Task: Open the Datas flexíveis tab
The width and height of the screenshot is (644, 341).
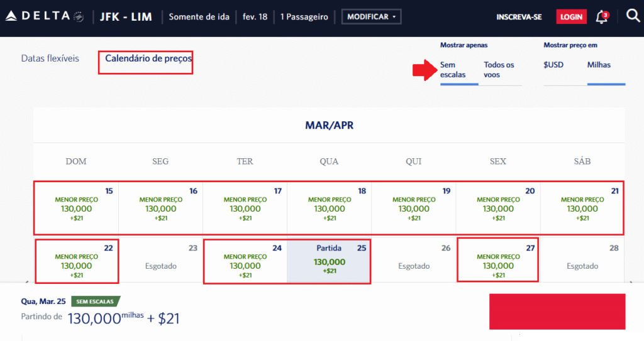Action: click(x=50, y=58)
